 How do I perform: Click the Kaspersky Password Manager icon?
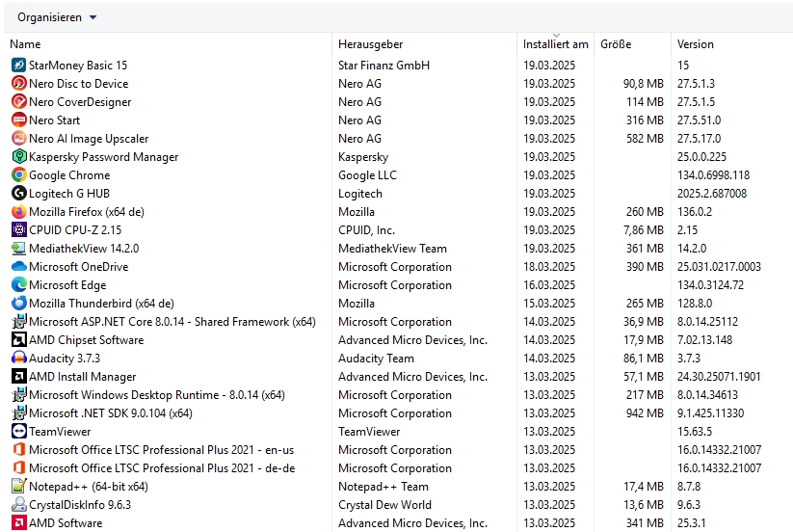19,157
